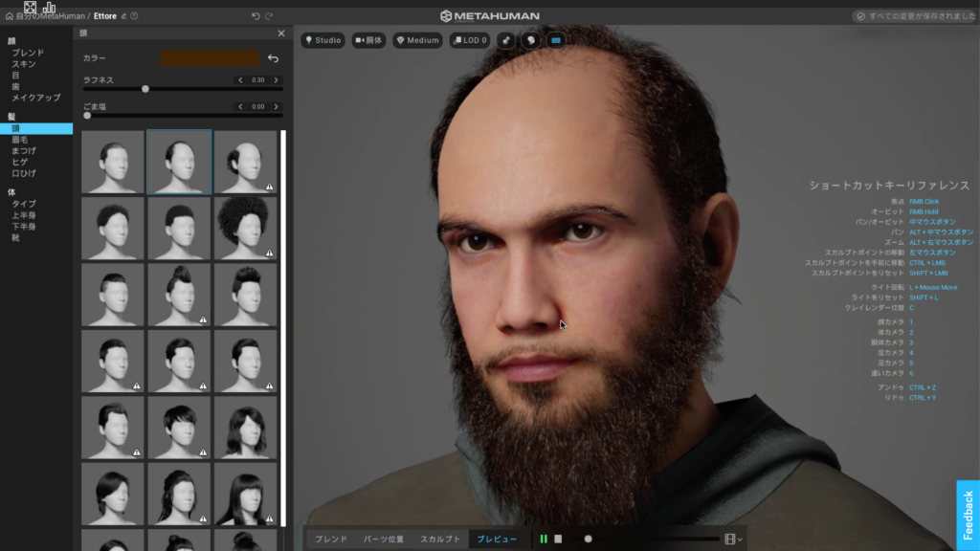Viewport: 980px width, 551px height.
Task: Open the 胴体 camera dropdown
Action: (x=368, y=40)
